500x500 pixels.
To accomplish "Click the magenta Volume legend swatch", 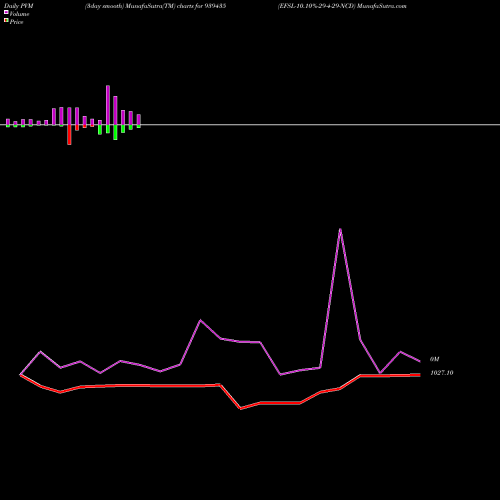I will point(6,12).
